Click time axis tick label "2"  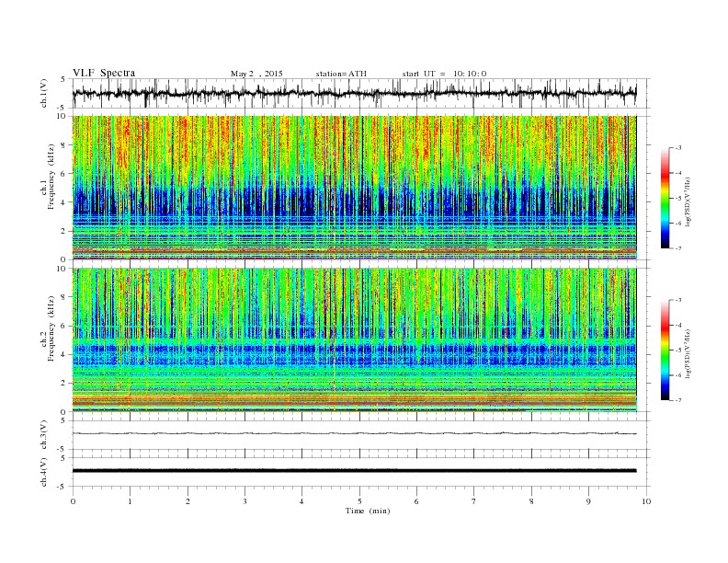click(x=188, y=501)
